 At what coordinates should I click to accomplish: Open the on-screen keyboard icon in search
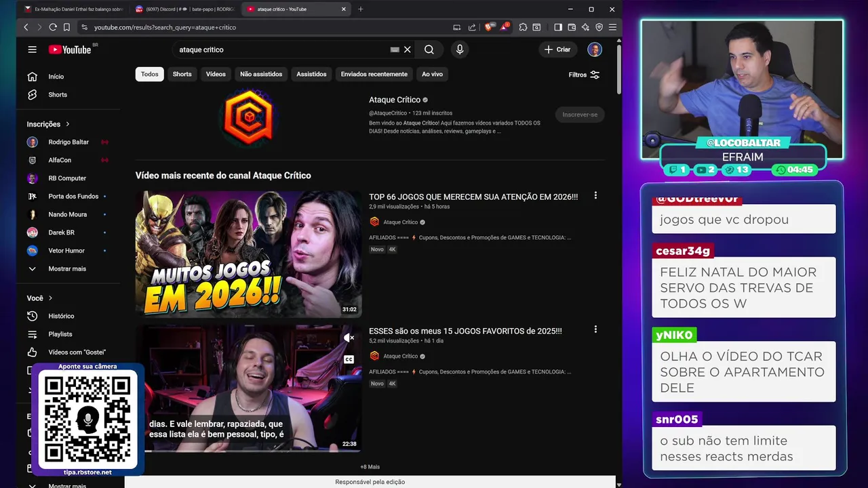pos(395,49)
